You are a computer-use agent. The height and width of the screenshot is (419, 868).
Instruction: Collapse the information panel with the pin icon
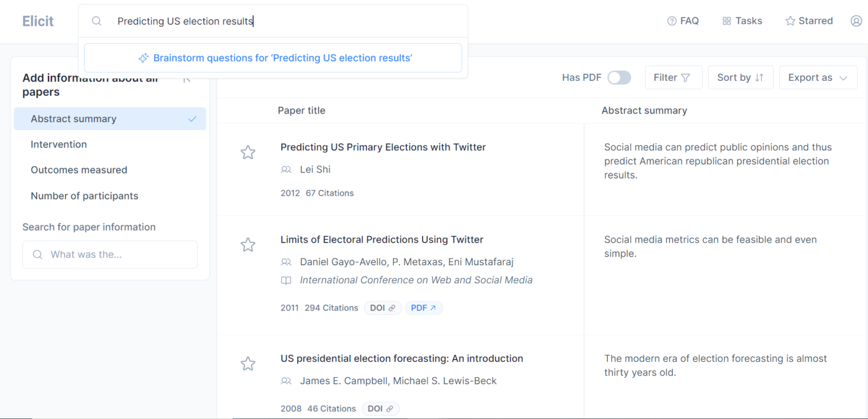pos(186,80)
